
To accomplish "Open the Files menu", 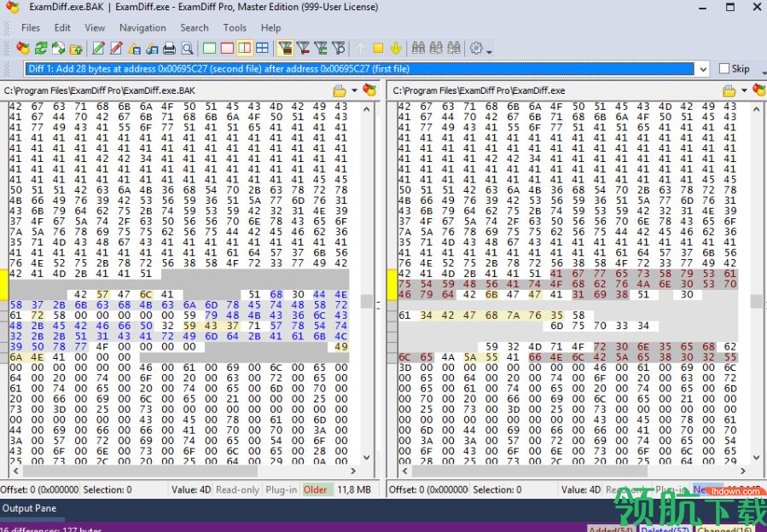I will pos(31,28).
